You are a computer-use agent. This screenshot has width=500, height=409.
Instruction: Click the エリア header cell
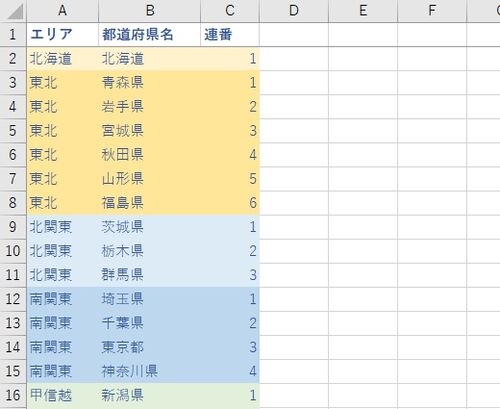tap(63, 34)
